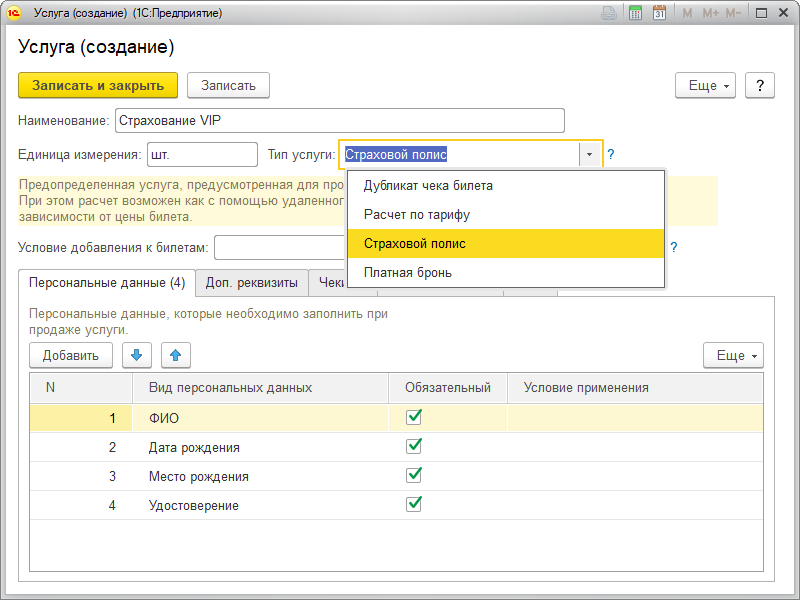Maximize the window using title bar icon
800x600 pixels.
(762, 13)
